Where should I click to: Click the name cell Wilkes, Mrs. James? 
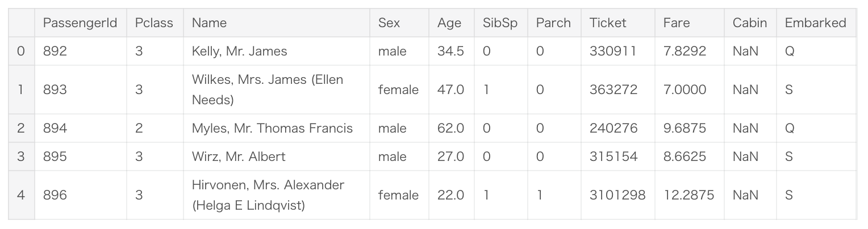point(267,90)
